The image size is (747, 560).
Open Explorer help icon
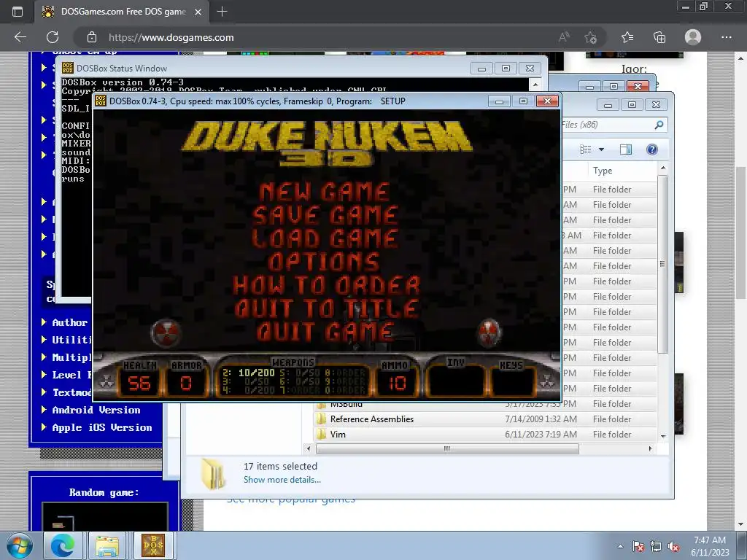651,149
